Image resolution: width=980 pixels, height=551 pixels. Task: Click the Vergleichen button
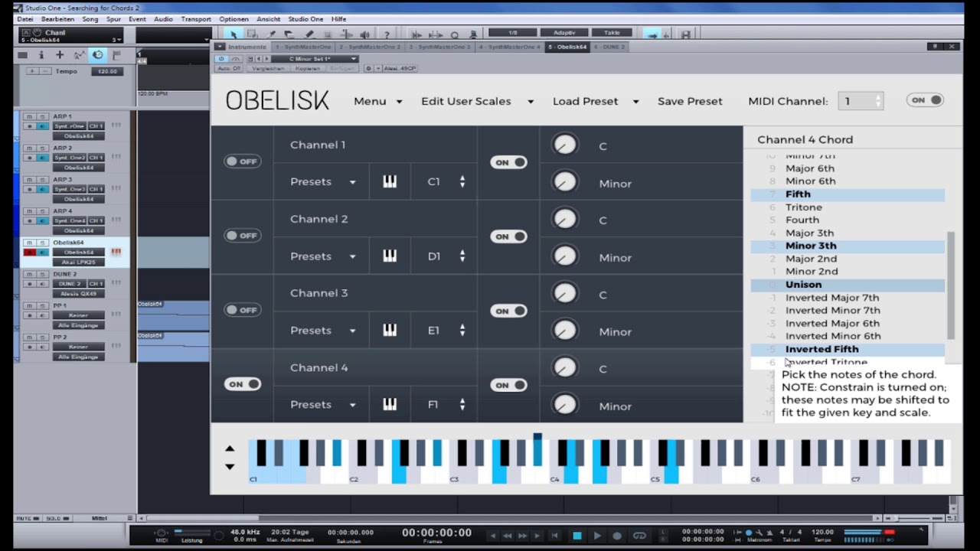tap(268, 68)
